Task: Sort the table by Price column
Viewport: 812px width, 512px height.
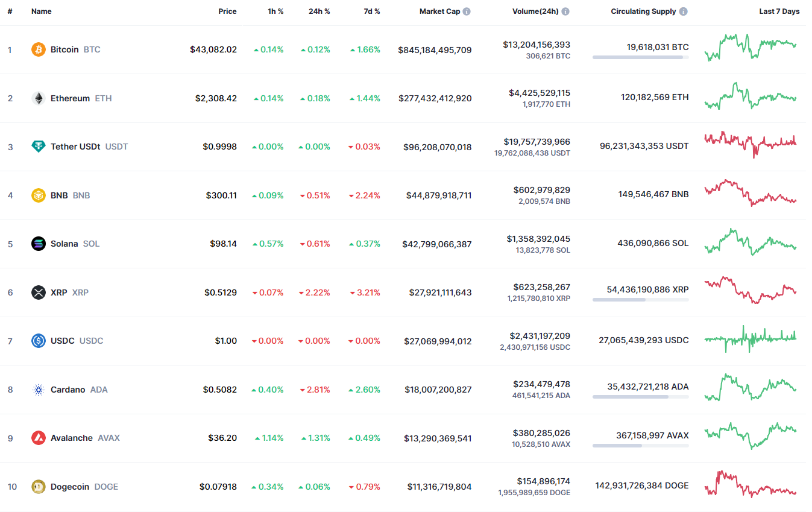Action: (x=227, y=11)
